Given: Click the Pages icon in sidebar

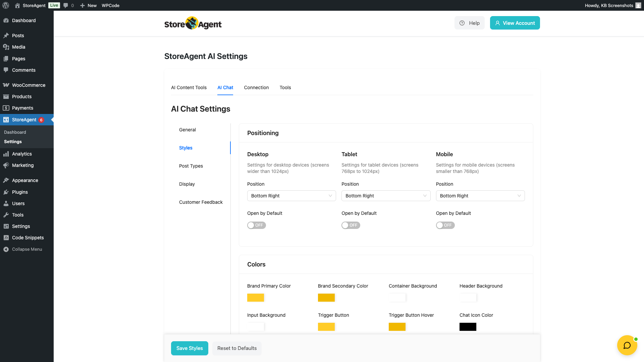Looking at the screenshot, I should tap(6, 59).
